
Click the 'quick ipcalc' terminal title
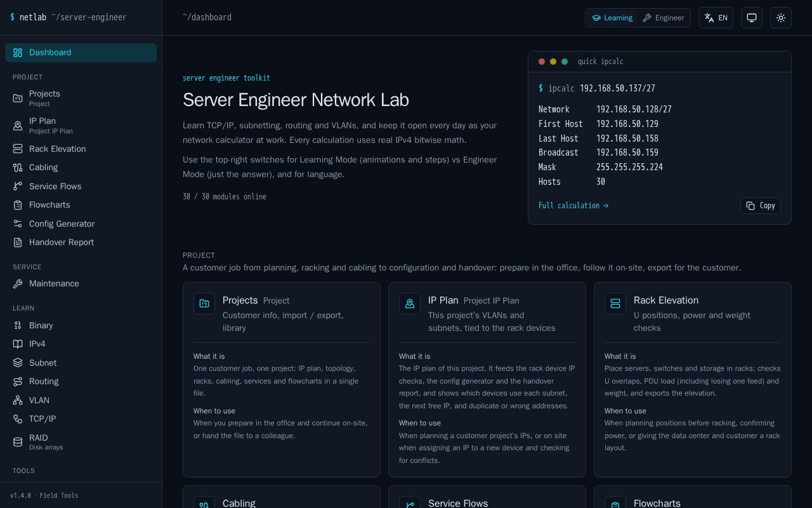600,62
